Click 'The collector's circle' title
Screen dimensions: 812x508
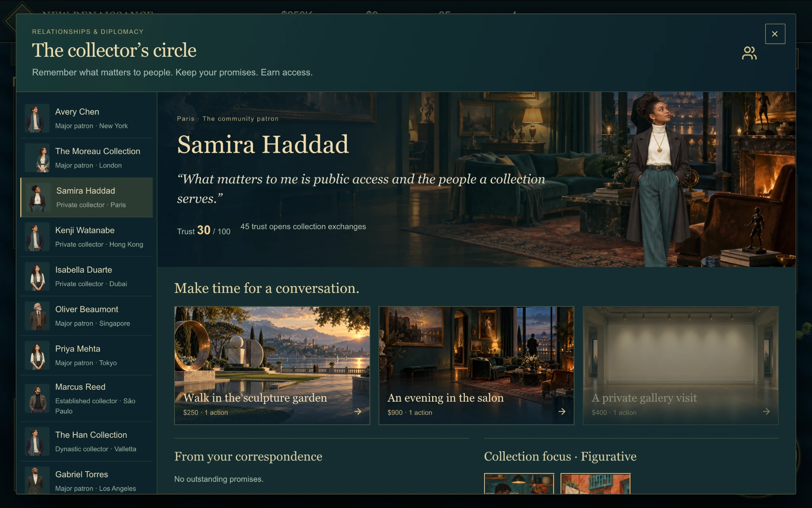coord(114,50)
